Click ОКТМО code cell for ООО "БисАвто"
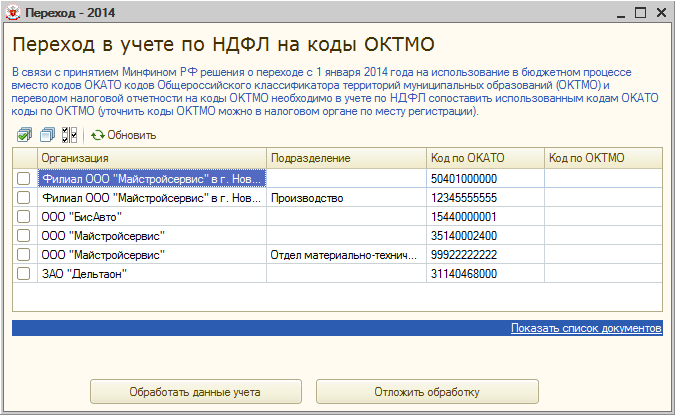Screen dimensions: 675x415 pyautogui.click(x=602, y=217)
